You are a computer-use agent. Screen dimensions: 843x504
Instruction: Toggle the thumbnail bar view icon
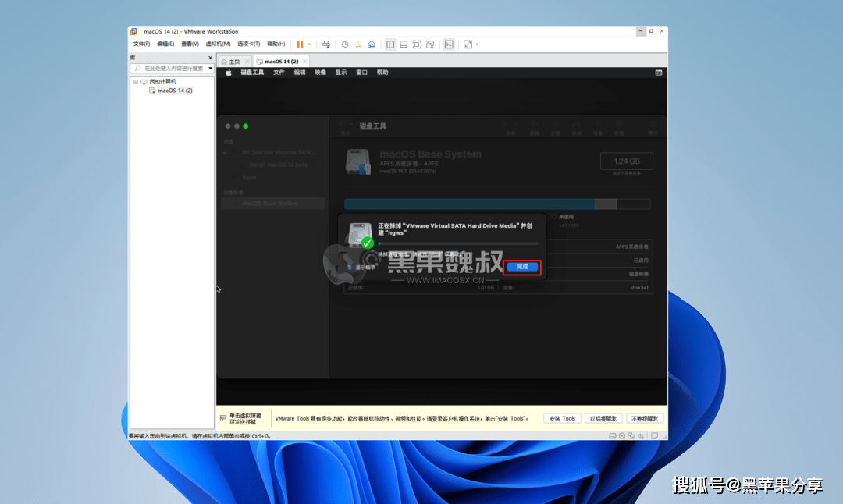coord(404,44)
